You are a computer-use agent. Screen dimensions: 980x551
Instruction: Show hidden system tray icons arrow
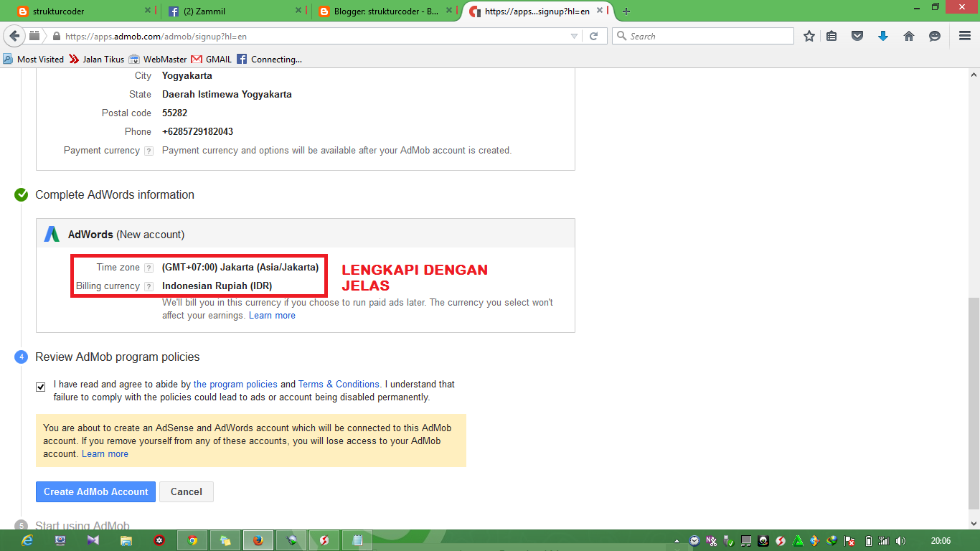[677, 541]
